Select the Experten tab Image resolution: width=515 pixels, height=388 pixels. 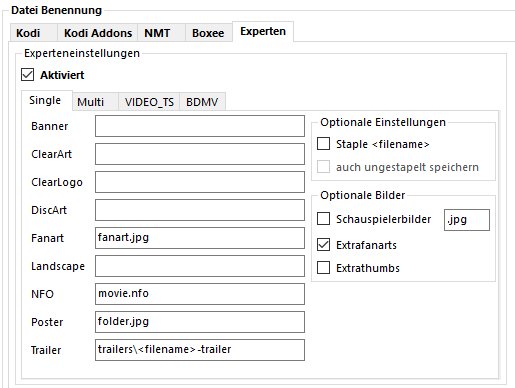click(x=263, y=31)
